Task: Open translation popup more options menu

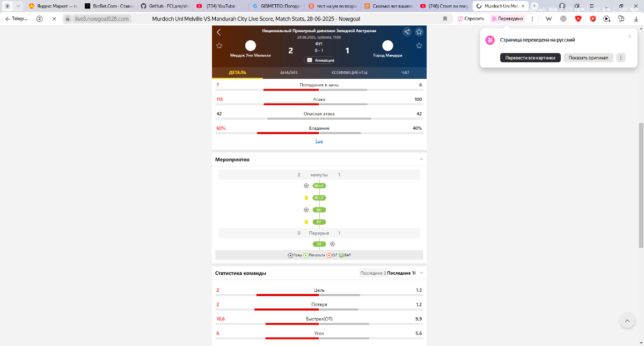Action: point(620,58)
